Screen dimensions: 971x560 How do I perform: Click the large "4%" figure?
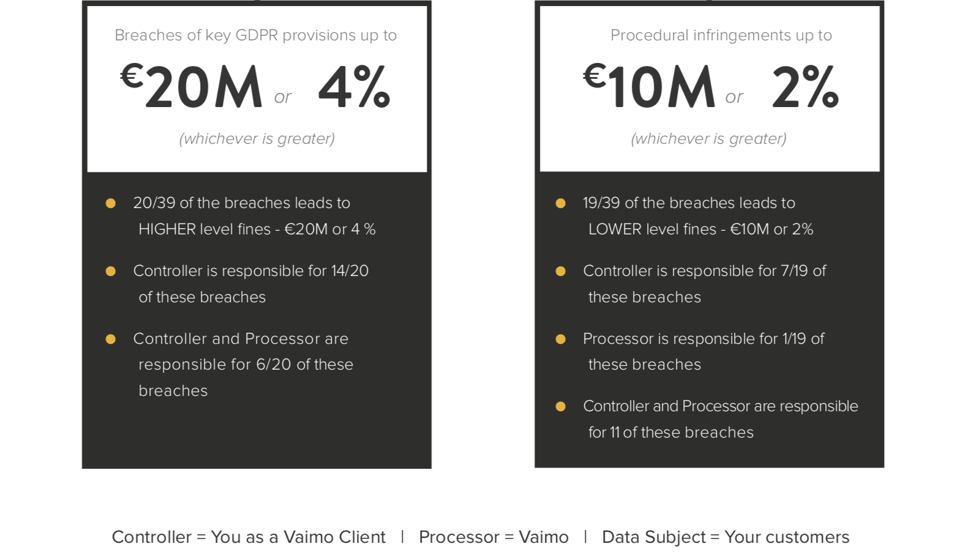tap(354, 87)
